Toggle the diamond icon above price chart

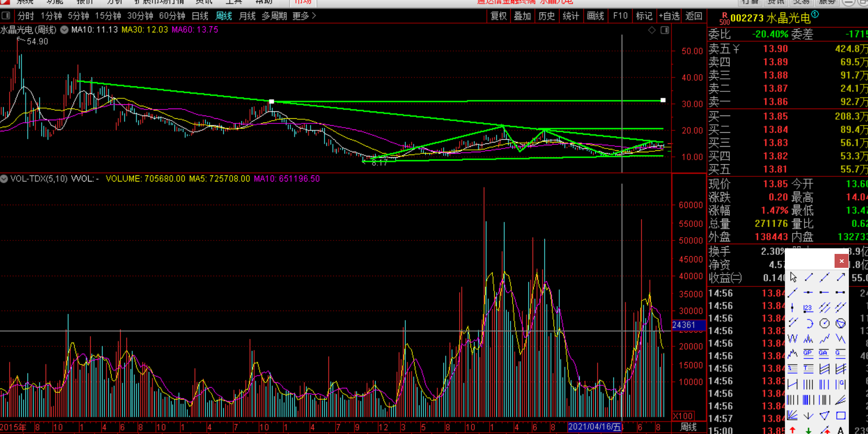(652, 30)
